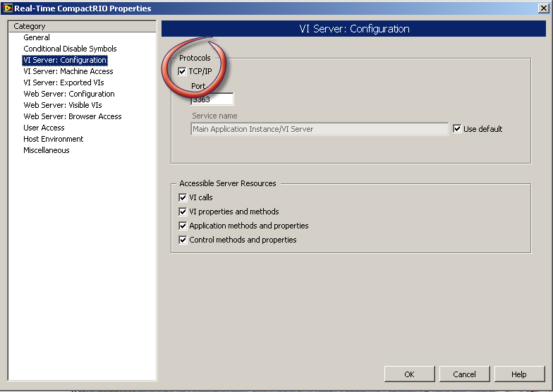Screen dimensions: 553x392
Task: Go to VI Server: Exported VIs
Action: tap(63, 82)
